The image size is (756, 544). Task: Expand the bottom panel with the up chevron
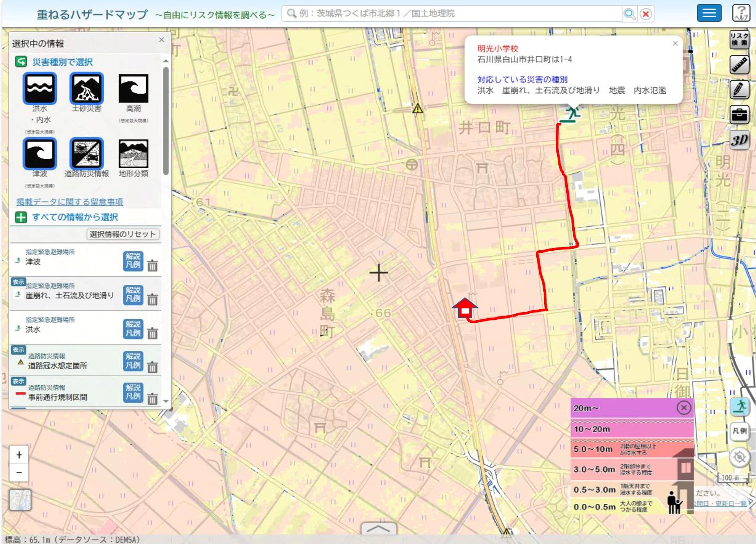(378, 528)
